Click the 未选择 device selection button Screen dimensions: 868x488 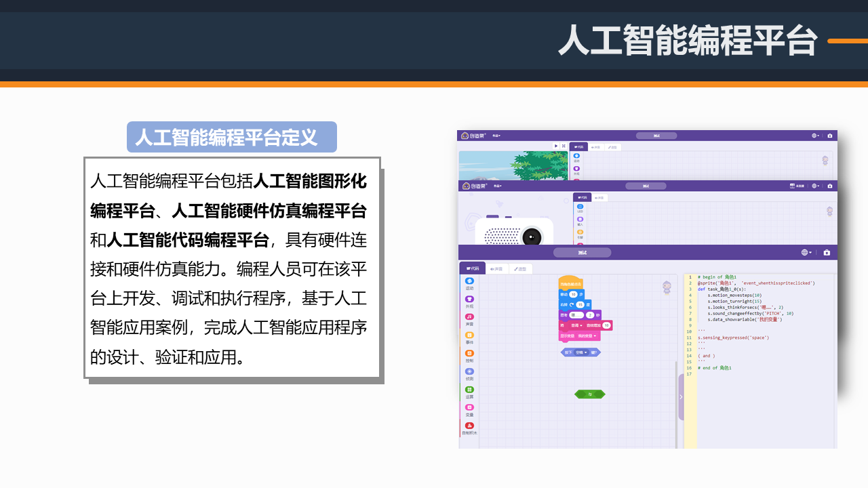[x=798, y=185]
